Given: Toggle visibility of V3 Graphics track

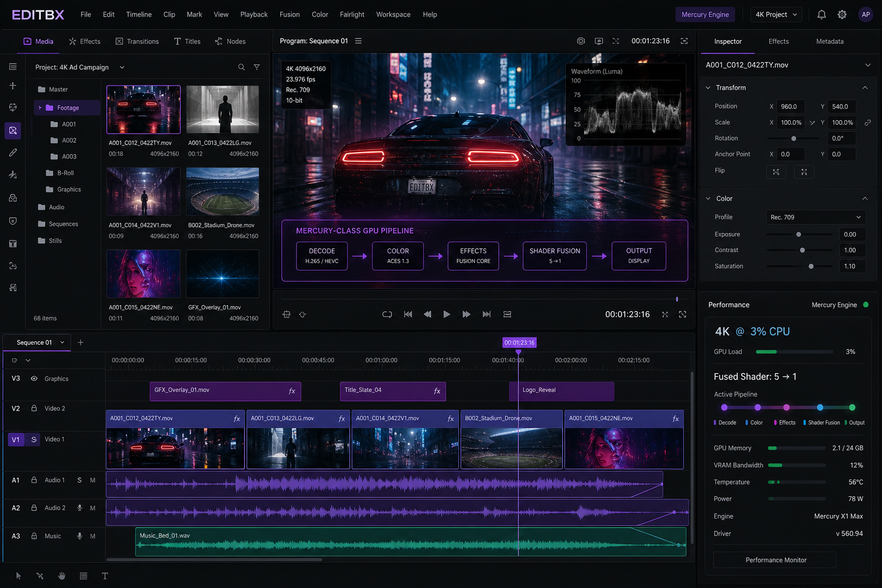Looking at the screenshot, I should [x=34, y=378].
